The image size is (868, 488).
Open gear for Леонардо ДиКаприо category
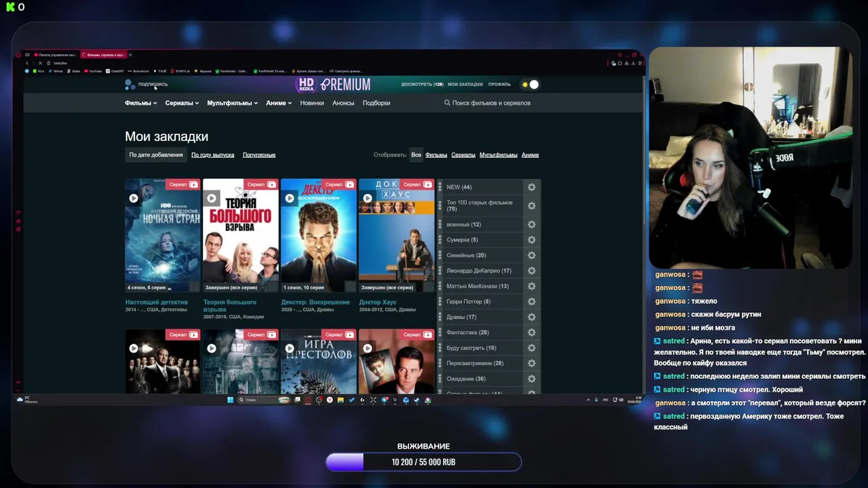[x=532, y=270]
